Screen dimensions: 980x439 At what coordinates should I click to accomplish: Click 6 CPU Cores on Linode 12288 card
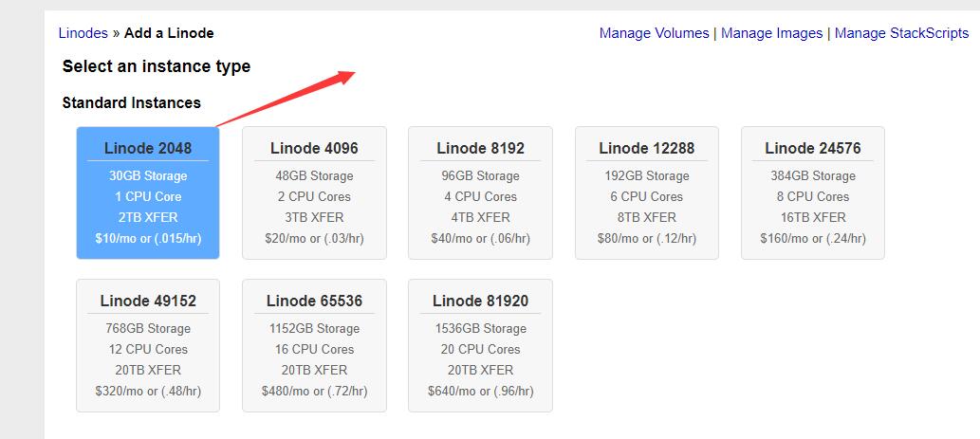(647, 196)
